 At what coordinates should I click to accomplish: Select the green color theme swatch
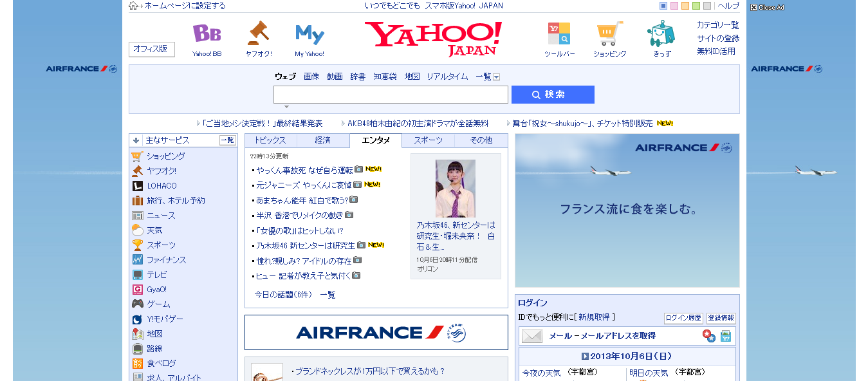(696, 6)
